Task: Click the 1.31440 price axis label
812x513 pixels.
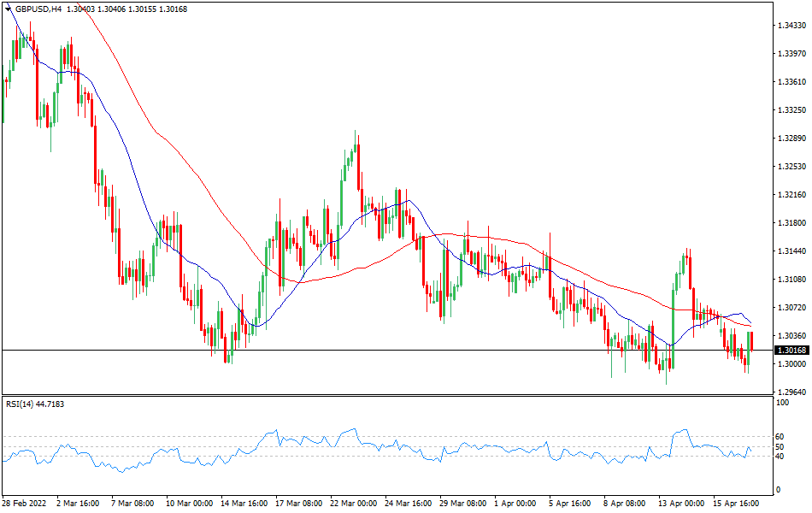Action: pyautogui.click(x=791, y=251)
